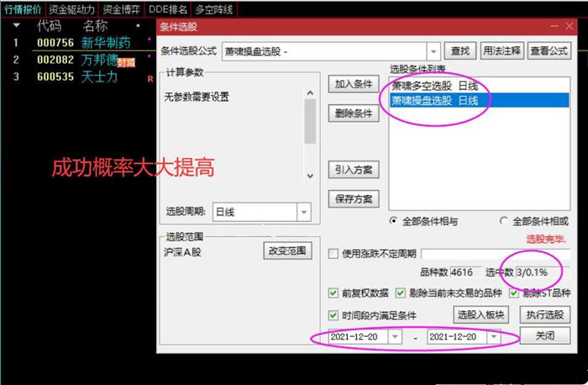Toggle the 时间段内满足条件 checkbox
This screenshot has height=385, width=588.
tap(333, 315)
